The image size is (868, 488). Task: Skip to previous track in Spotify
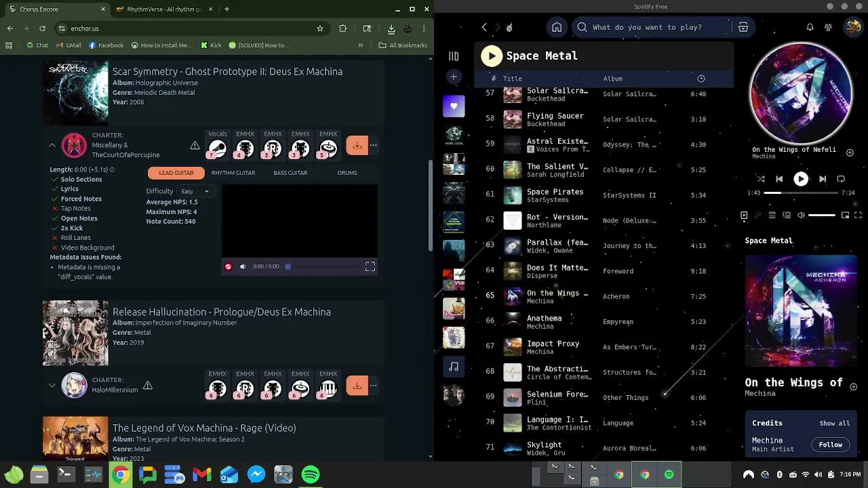tap(779, 179)
